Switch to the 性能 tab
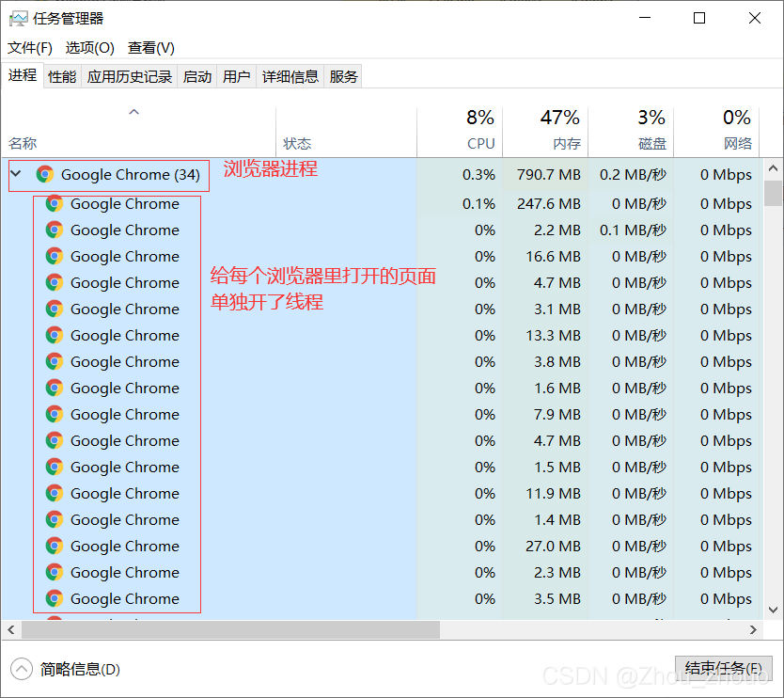784x698 pixels. point(62,76)
